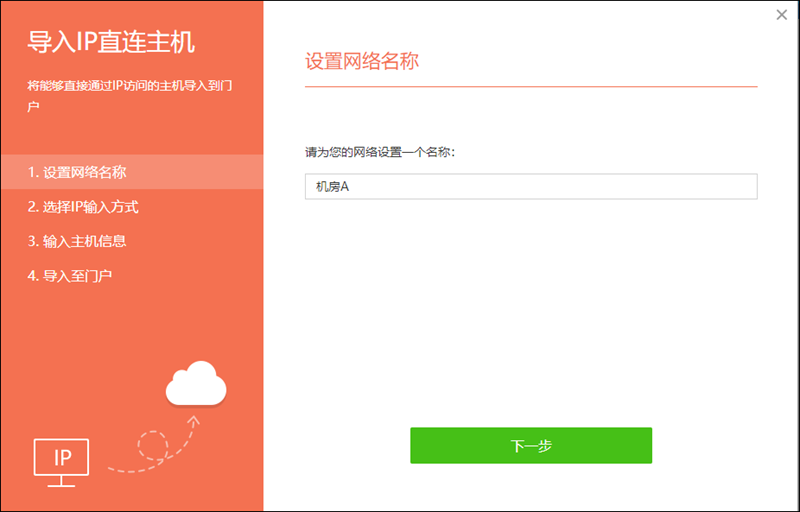Click the white cloud icon
Screen dimensions: 800x512
tap(196, 383)
